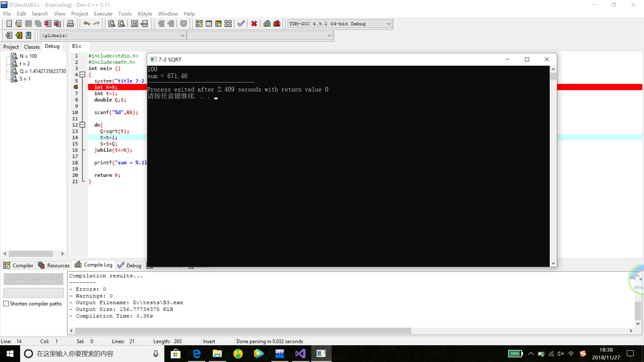Click the Abort Compilation button
Viewport: 644px width, 362px height.
tap(34, 279)
